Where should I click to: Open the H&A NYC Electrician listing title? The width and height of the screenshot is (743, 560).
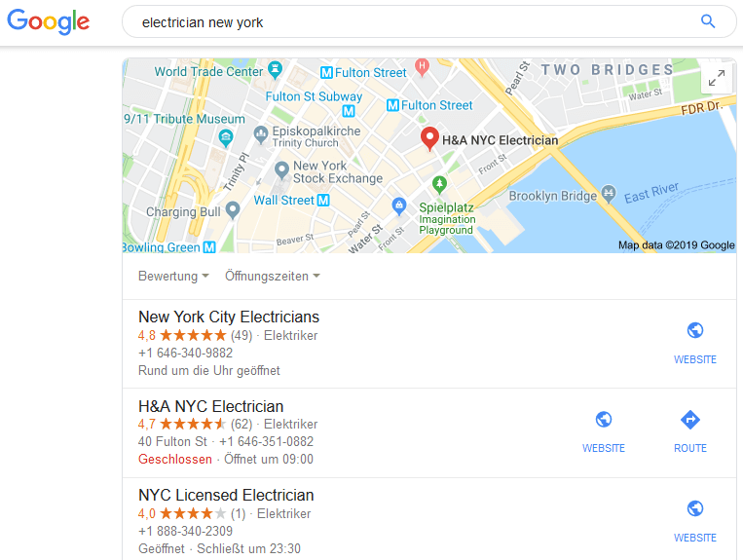pyautogui.click(x=211, y=406)
